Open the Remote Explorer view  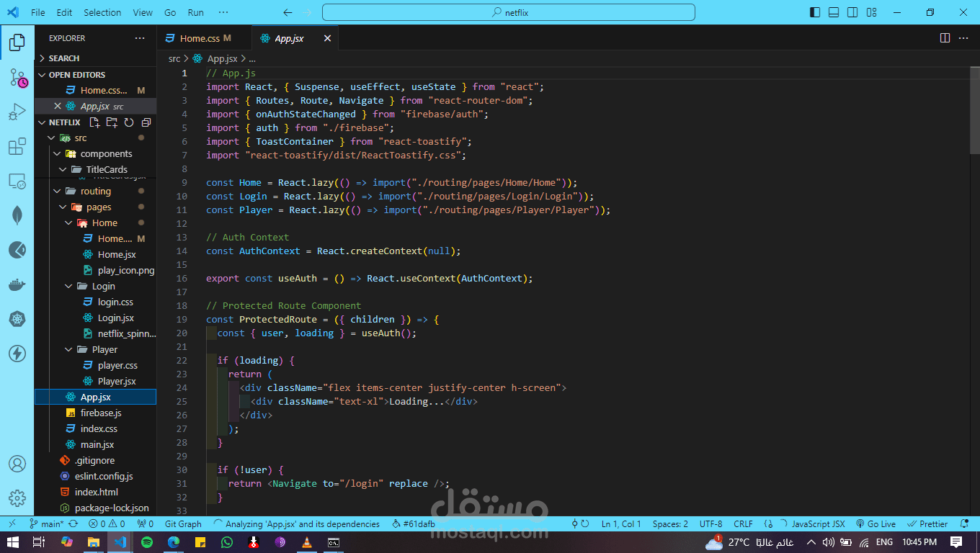(17, 181)
